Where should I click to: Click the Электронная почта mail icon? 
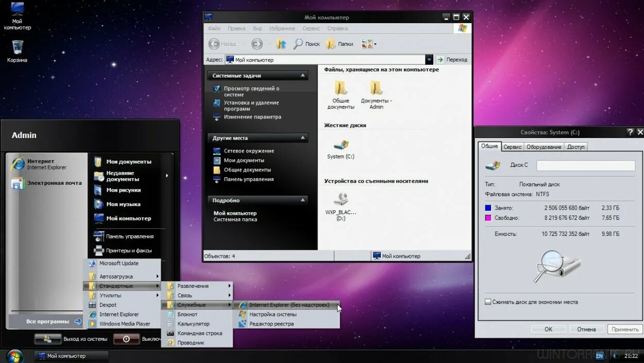[18, 183]
